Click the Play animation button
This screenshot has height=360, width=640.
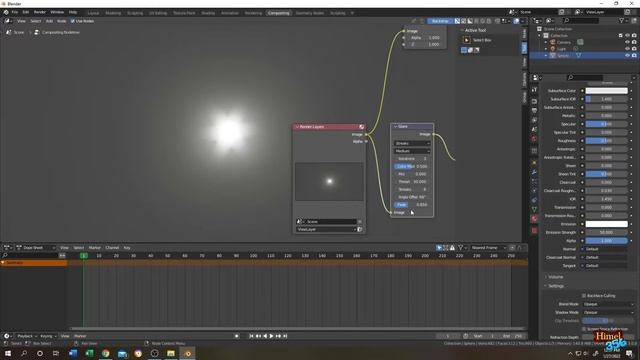(271, 336)
